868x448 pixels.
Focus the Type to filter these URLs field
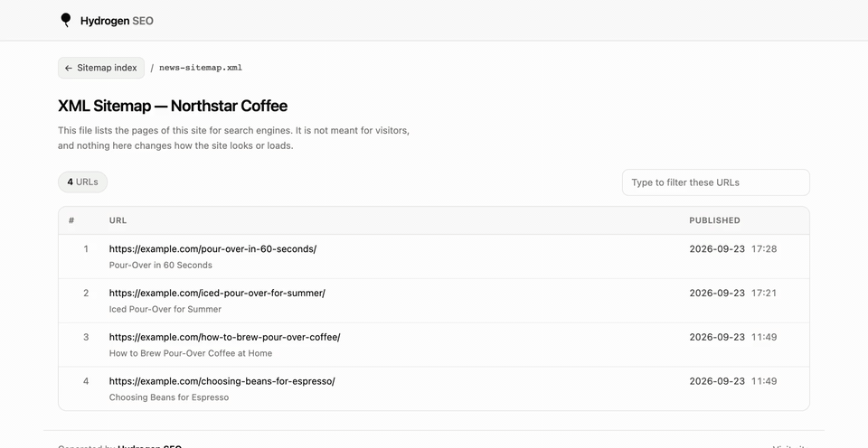(x=716, y=182)
